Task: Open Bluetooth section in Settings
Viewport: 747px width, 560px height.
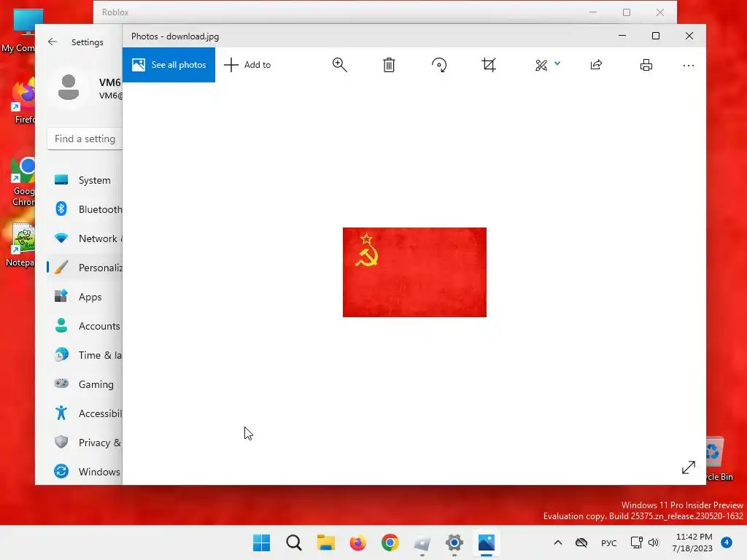Action: (x=85, y=209)
